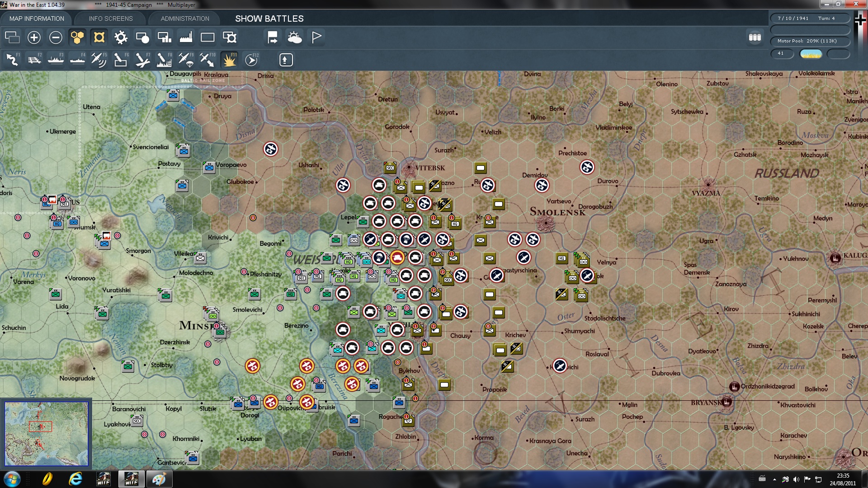Click the rectangle-with-circle map icon
Image resolution: width=868 pixels, height=488 pixels.
point(142,38)
